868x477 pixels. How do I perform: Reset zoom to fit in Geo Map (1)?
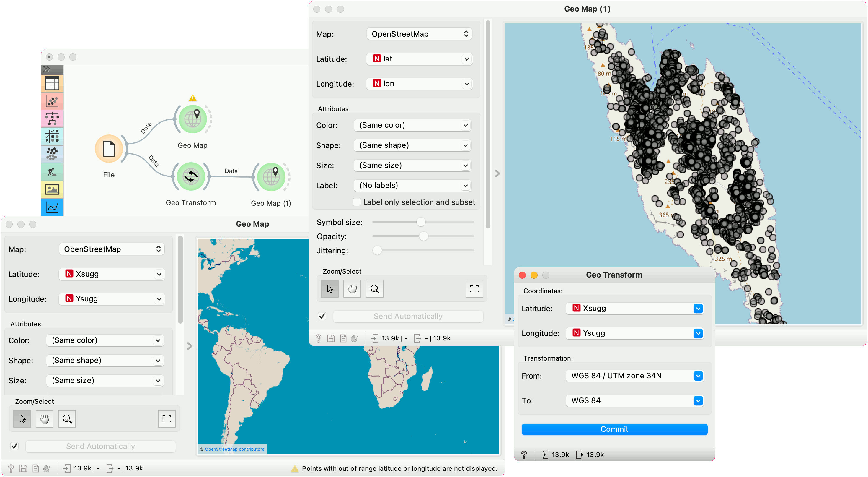pyautogui.click(x=474, y=289)
